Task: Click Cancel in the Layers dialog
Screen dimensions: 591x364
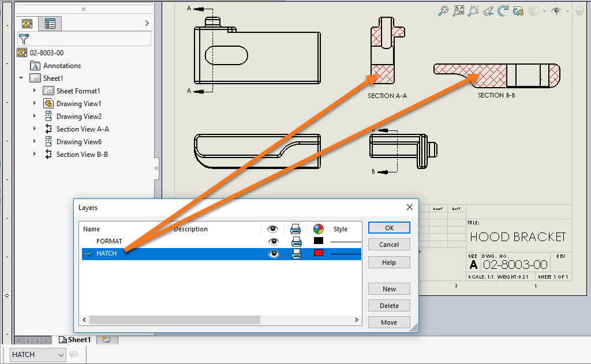Action: coord(388,244)
